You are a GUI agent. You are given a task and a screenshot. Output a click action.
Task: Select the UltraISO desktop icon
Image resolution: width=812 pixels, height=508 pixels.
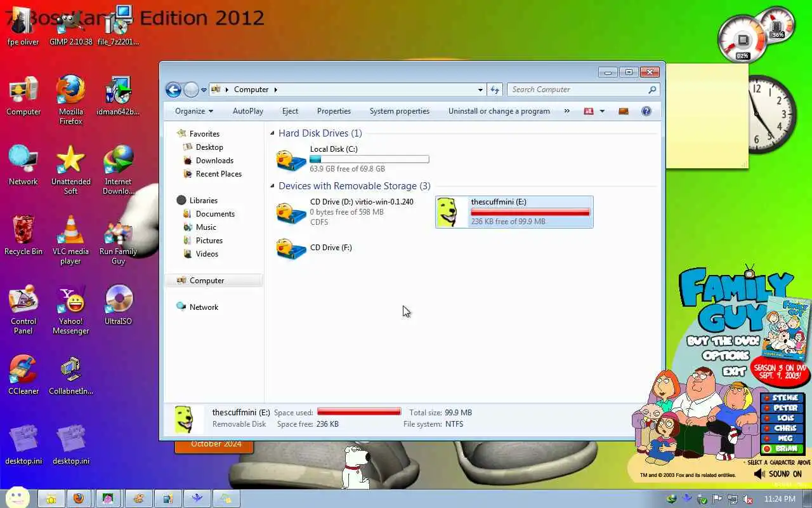point(119,306)
